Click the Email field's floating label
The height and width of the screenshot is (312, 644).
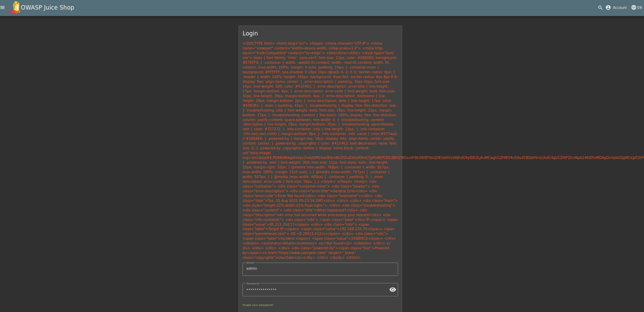250,263
